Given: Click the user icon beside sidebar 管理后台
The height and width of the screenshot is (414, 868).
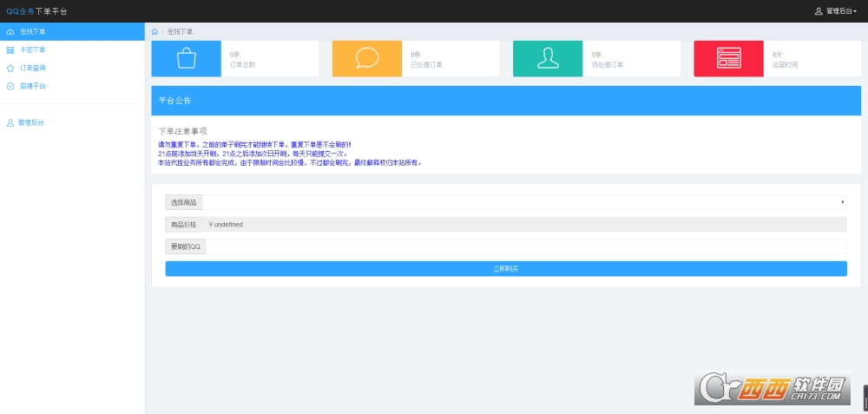Looking at the screenshot, I should (x=10, y=122).
